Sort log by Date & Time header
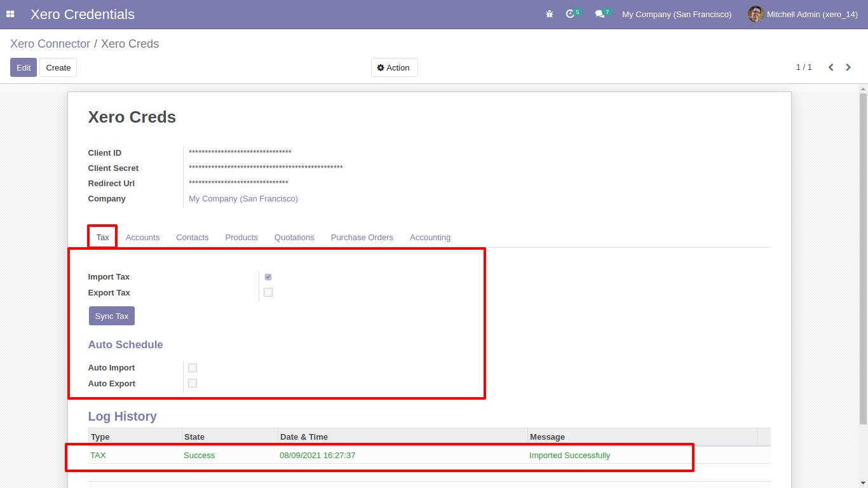The height and width of the screenshot is (488, 868). pyautogui.click(x=403, y=437)
